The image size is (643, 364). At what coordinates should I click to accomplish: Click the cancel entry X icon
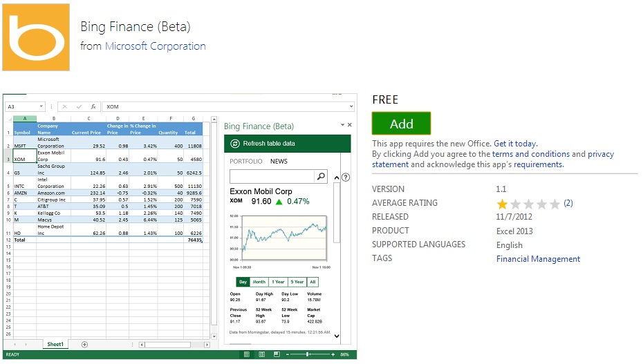(x=65, y=106)
